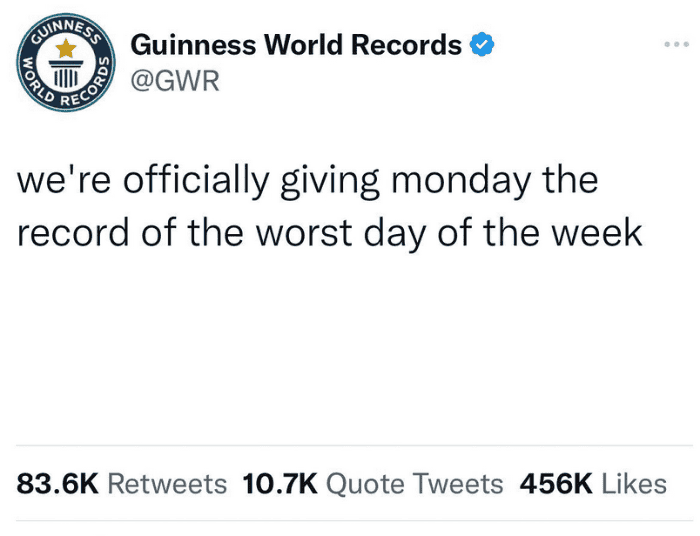Click the "record of the worst day" line
The width and height of the screenshot is (700, 536).
pyautogui.click(x=330, y=232)
